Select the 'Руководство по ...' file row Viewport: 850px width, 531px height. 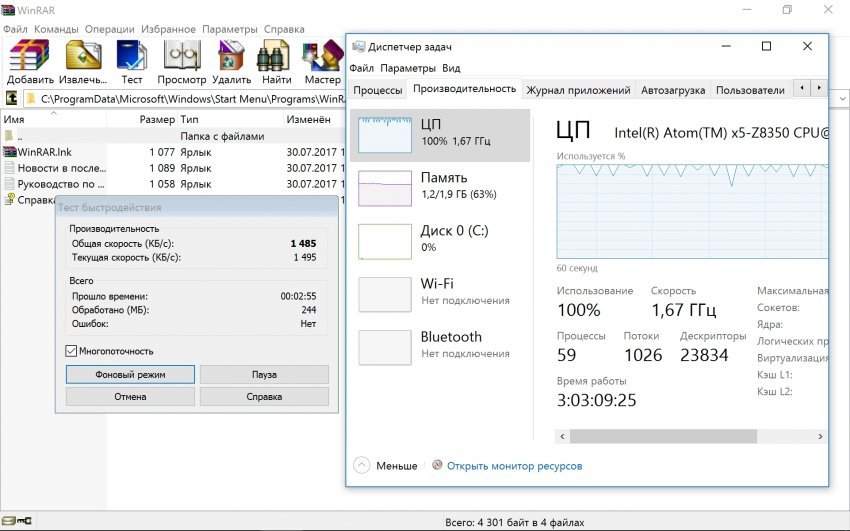172,184
